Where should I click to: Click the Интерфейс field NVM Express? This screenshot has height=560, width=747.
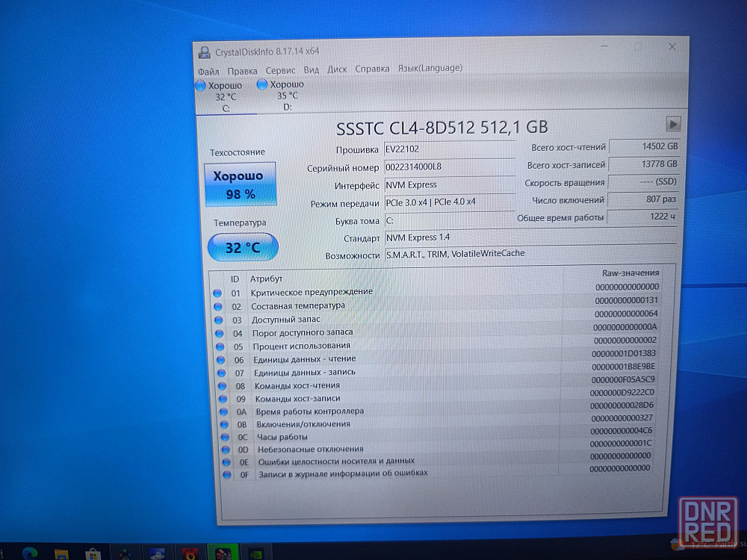point(449,184)
